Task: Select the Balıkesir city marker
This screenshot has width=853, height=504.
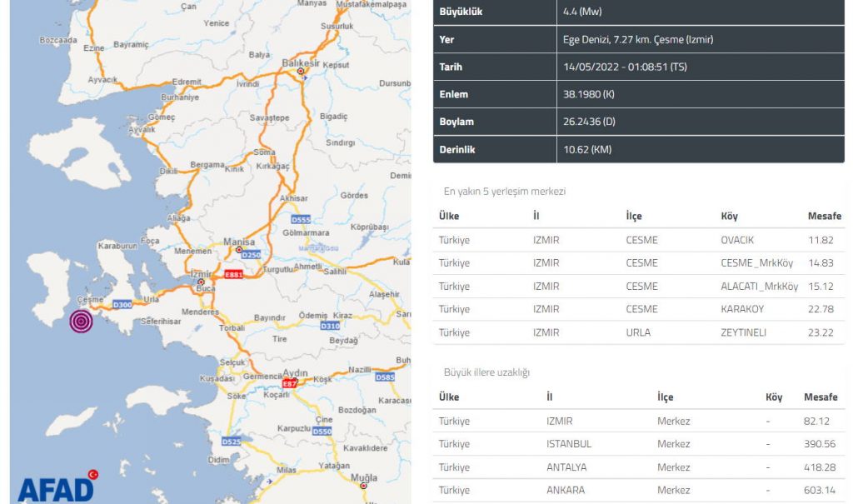Action: click(x=302, y=72)
